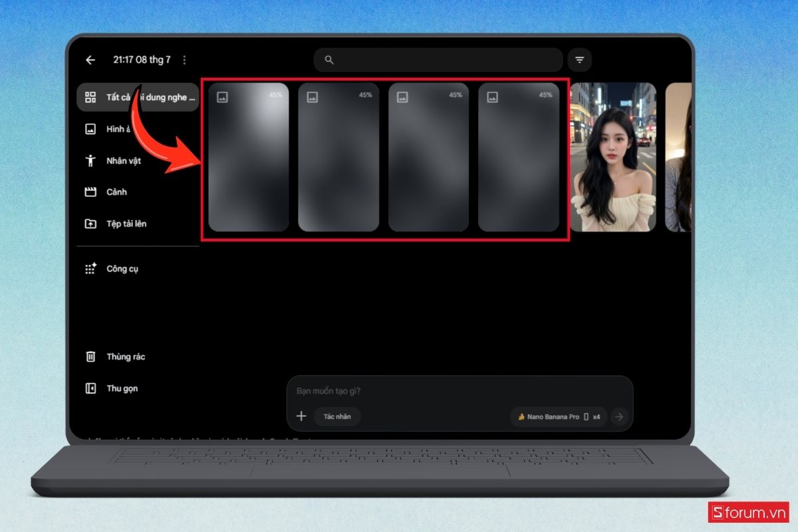This screenshot has width=798, height=532.
Task: Focus the search field in the top bar
Action: point(438,60)
